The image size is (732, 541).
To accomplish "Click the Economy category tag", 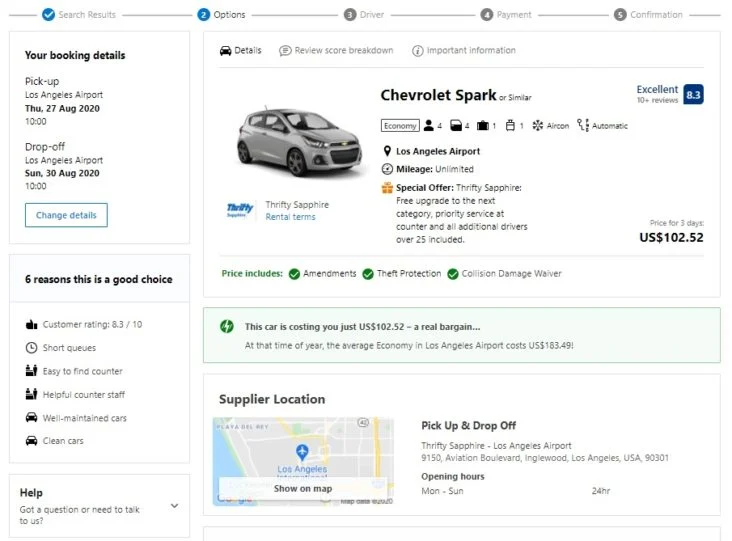I will 400,126.
